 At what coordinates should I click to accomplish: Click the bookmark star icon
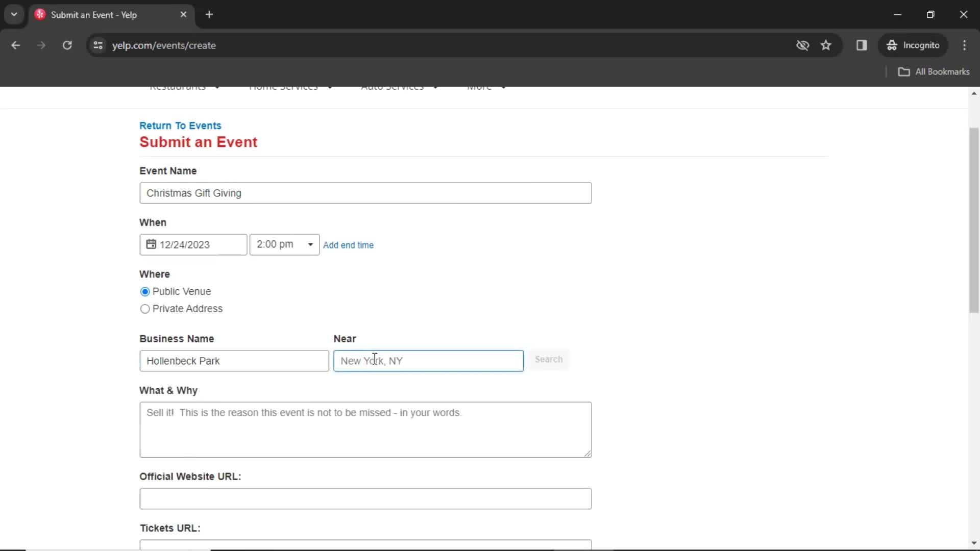pos(826,45)
